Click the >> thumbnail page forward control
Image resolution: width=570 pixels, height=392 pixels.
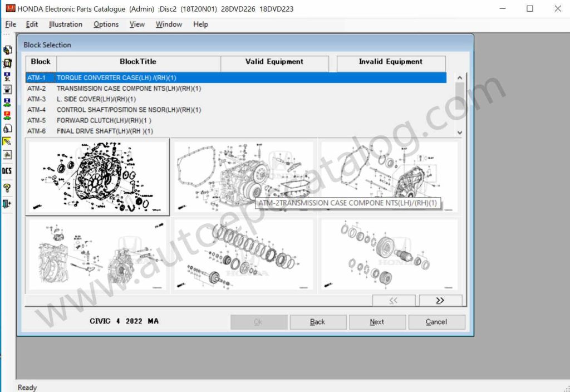click(441, 300)
